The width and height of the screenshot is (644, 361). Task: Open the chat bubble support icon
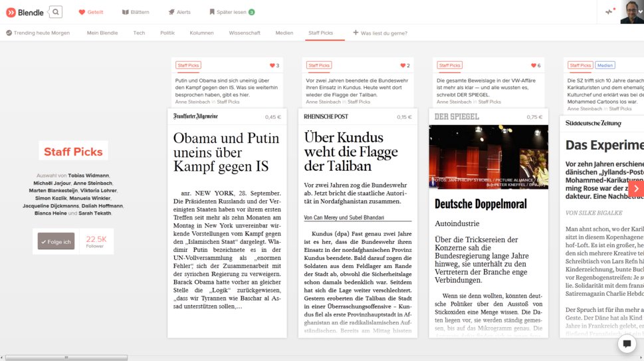tap(627, 343)
